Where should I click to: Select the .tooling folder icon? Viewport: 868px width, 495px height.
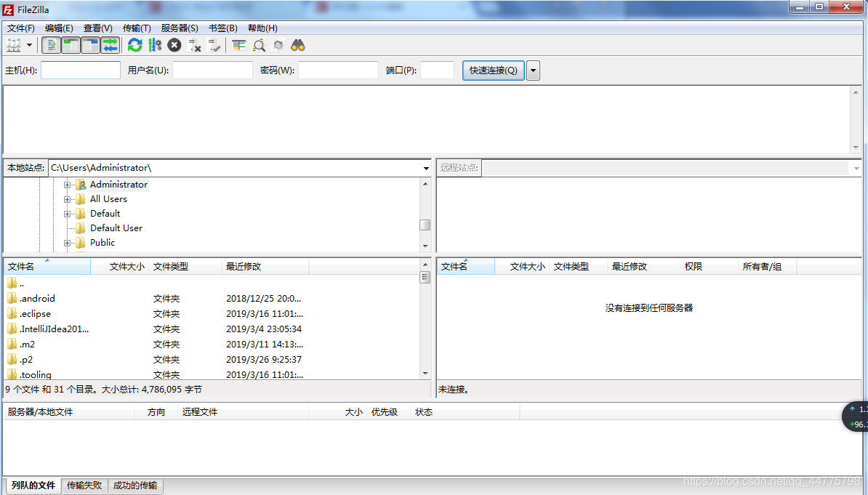click(x=12, y=374)
